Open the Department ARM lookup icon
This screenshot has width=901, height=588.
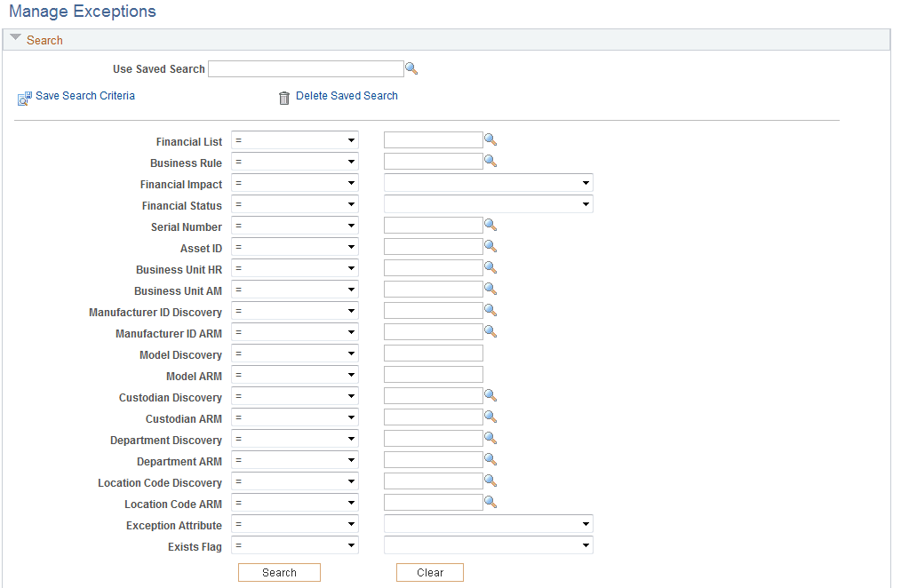(490, 459)
